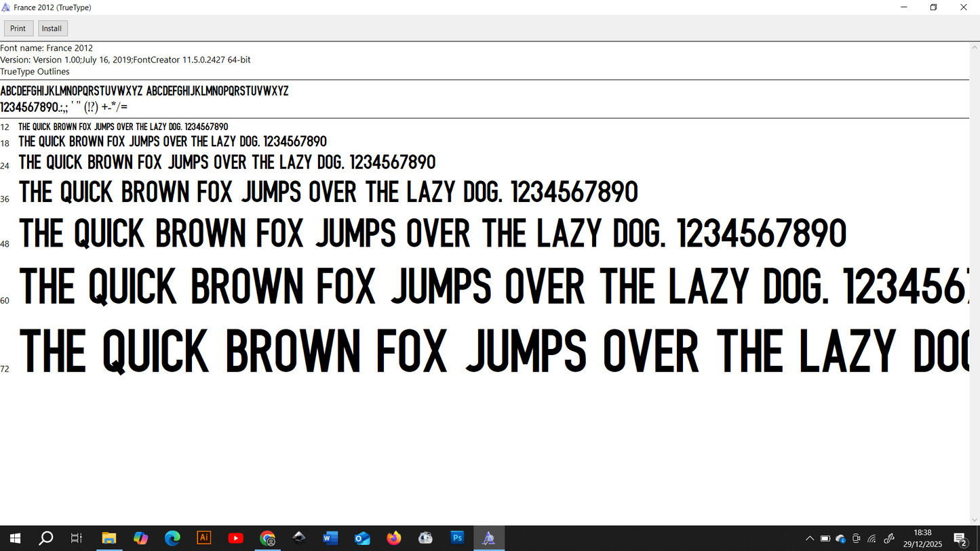Launch Microsoft Word from taskbar

[331, 538]
